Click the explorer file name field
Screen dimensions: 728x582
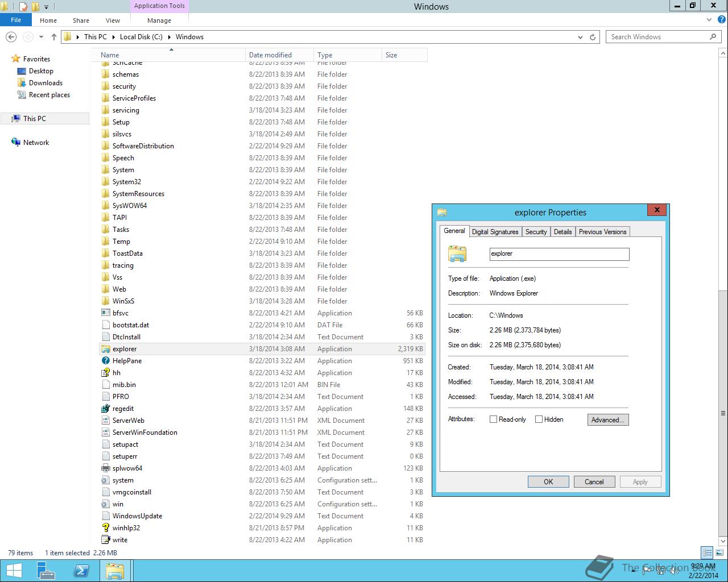coord(559,254)
